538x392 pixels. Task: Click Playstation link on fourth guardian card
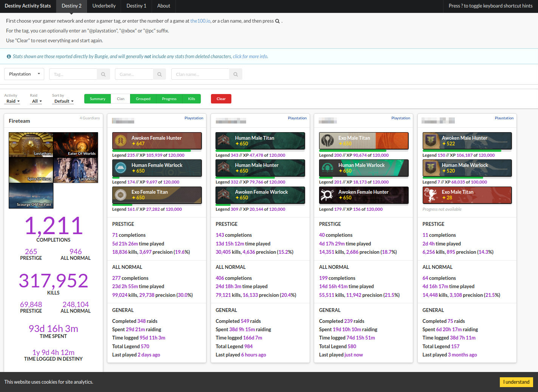pyautogui.click(x=504, y=118)
